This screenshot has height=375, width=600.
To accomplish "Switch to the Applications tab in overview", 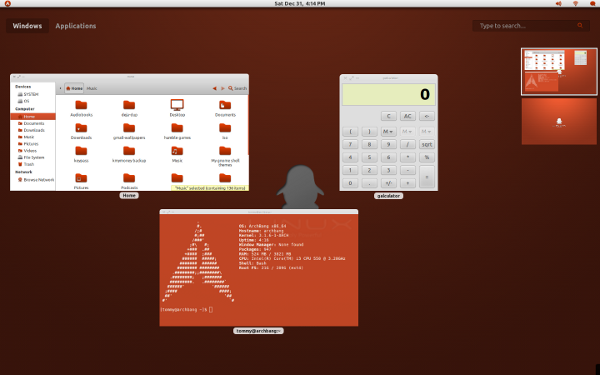I will click(x=76, y=26).
